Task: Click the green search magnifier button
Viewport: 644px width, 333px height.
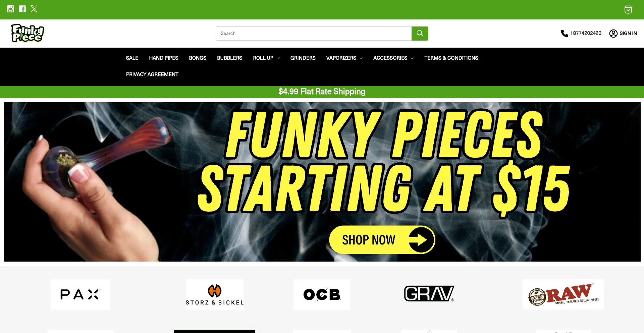Action: tap(420, 34)
